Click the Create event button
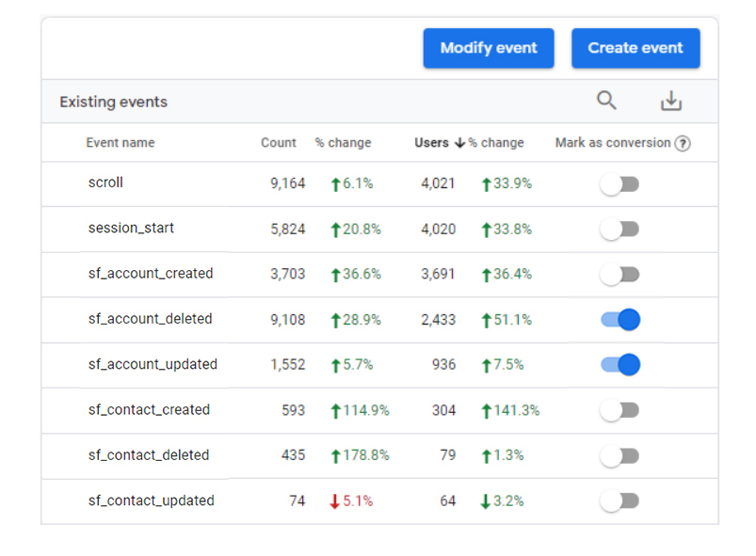Viewport: 756px width, 556px height. [635, 48]
